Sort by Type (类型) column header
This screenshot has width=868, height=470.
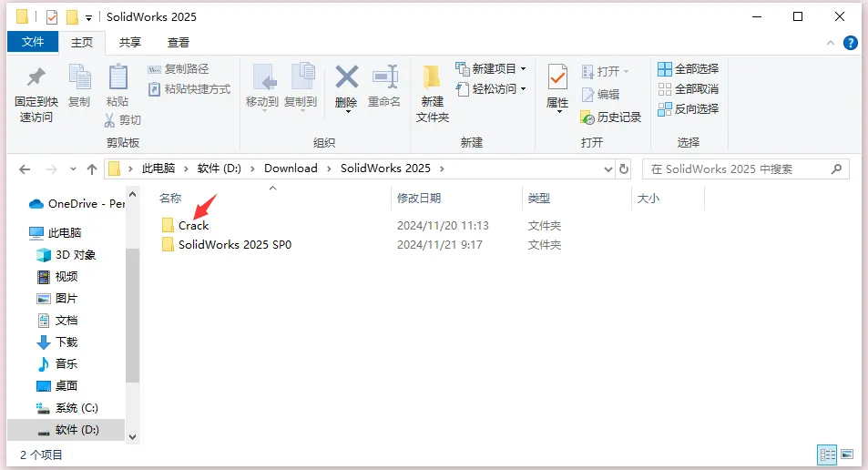pos(538,199)
